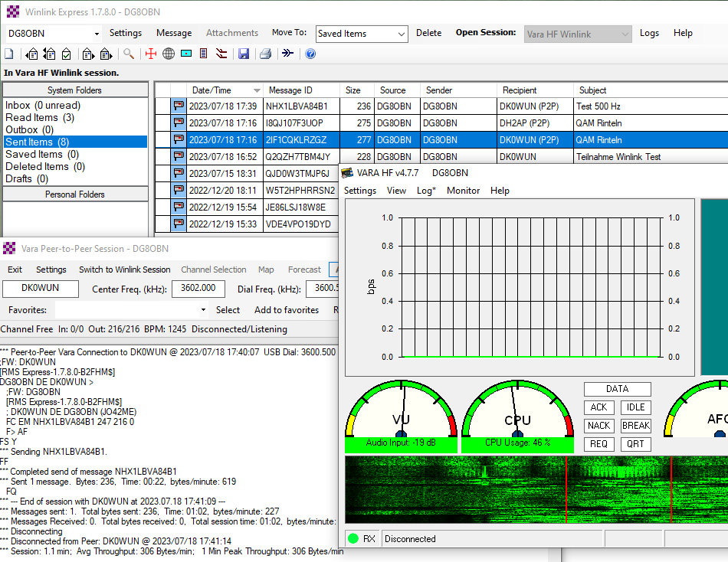Open the VARA HF Monitor menu
Image resolution: width=728 pixels, height=562 pixels.
463,191
